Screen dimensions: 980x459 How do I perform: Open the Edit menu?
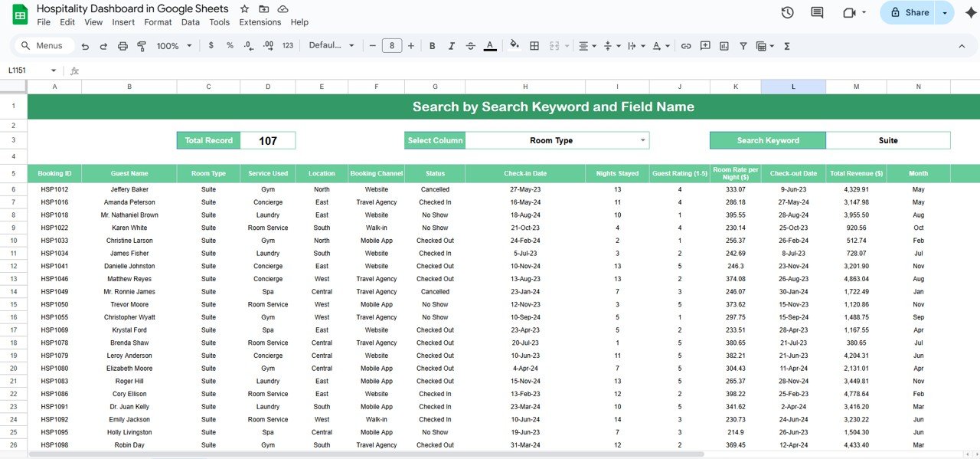coord(67,22)
